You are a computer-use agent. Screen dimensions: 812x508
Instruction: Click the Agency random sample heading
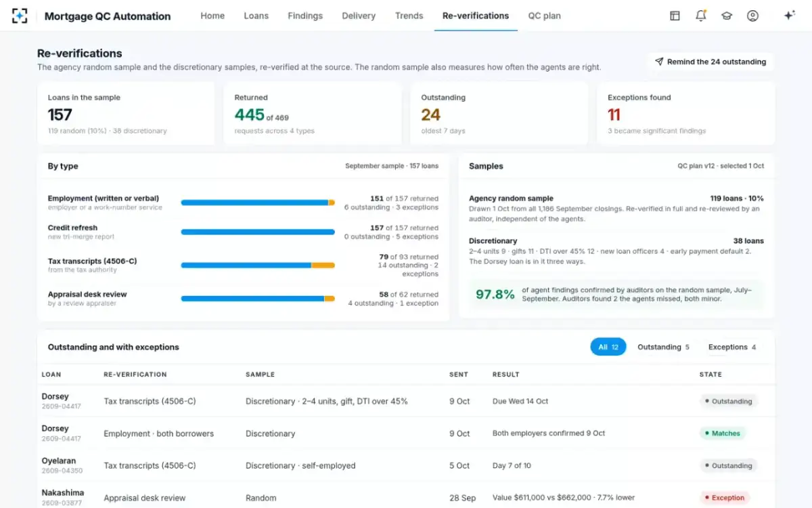coord(511,198)
